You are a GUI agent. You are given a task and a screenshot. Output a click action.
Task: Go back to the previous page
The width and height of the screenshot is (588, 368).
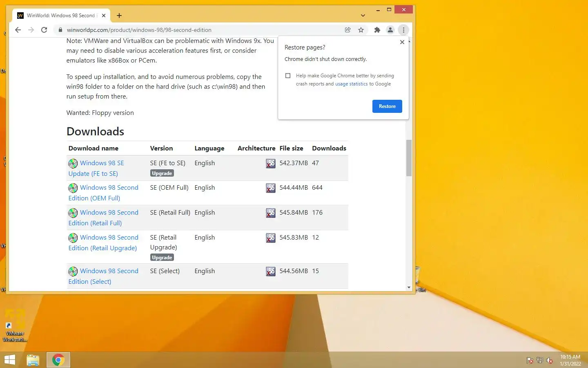click(18, 30)
